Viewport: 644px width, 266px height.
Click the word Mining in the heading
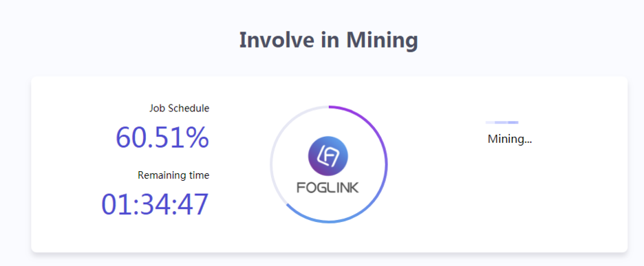(x=383, y=41)
